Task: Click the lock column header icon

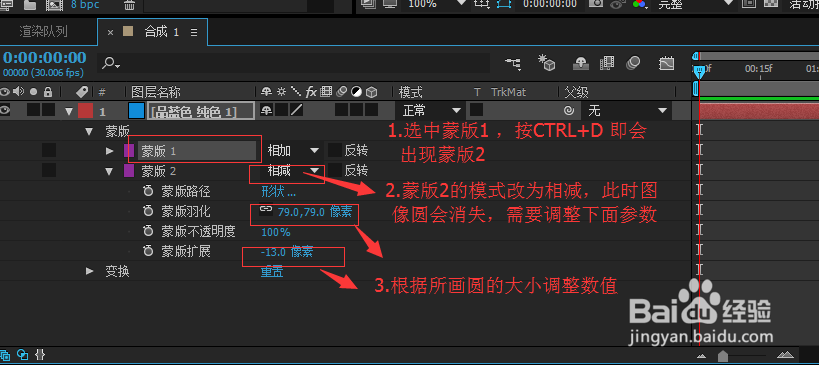Action: 48,92
